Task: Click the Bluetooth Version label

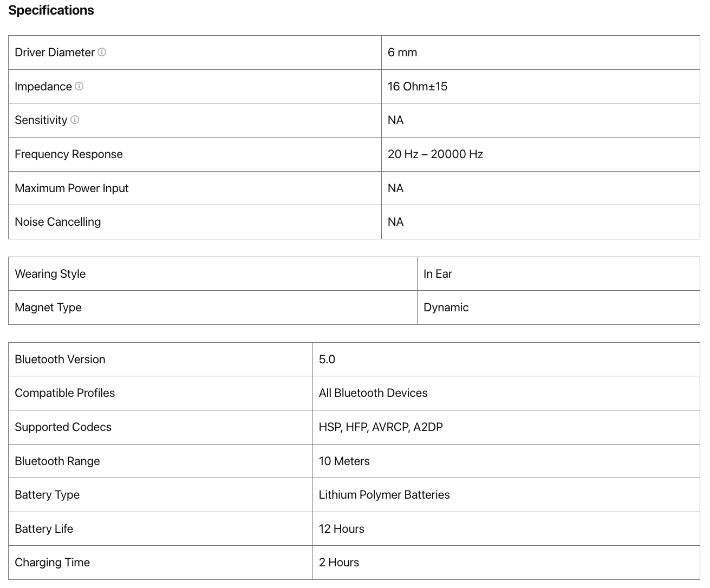Action: [60, 360]
